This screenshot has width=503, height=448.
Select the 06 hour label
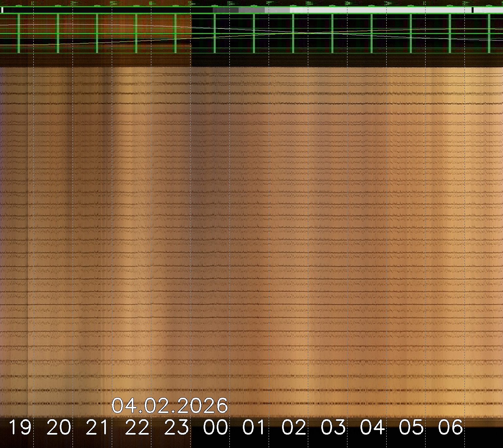(x=451, y=427)
